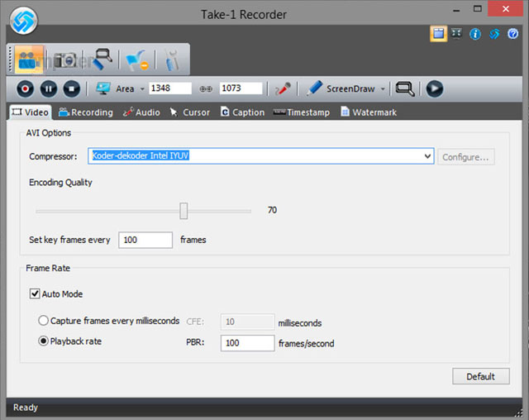Switch to the Recording tab

pyautogui.click(x=86, y=112)
